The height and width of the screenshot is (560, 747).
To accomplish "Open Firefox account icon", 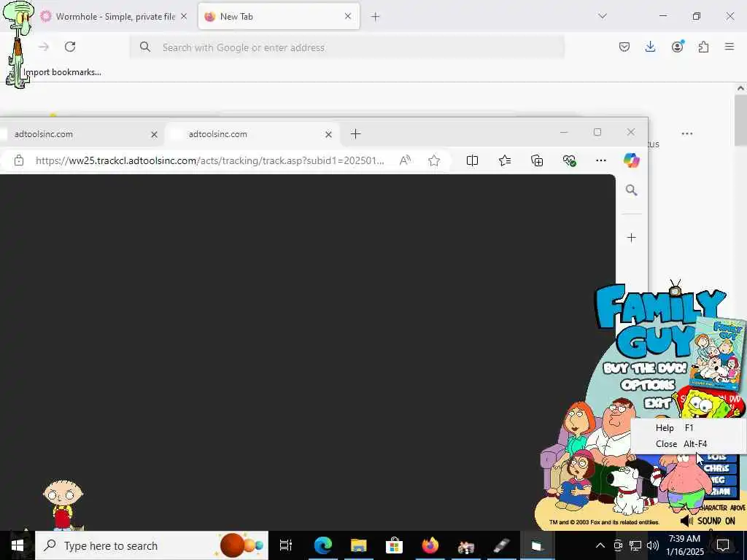I will point(677,47).
